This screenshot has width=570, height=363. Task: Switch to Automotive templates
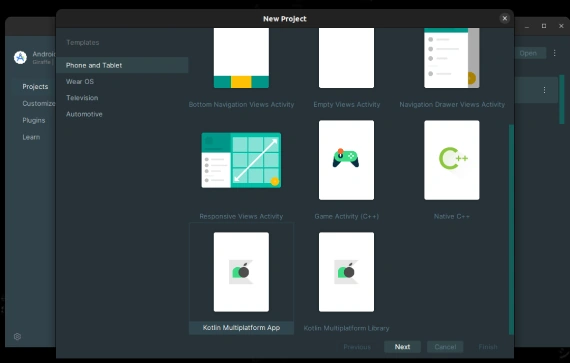tap(84, 114)
